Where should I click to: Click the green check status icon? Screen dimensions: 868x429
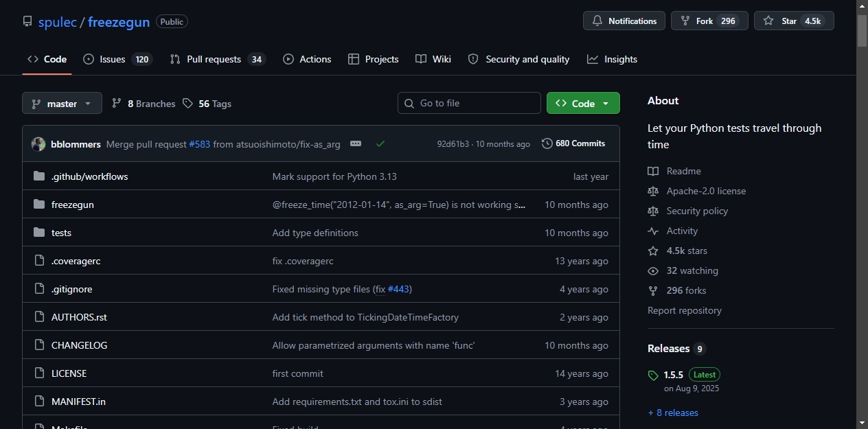click(x=380, y=143)
